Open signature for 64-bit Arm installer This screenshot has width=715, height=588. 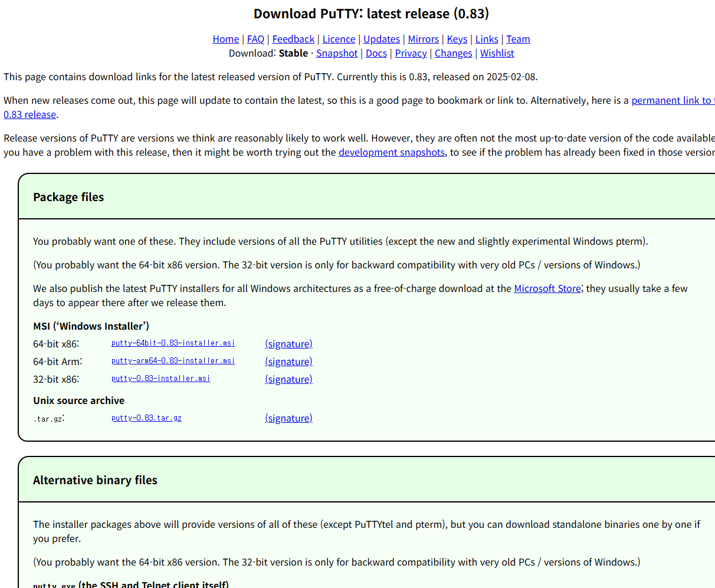(x=288, y=362)
